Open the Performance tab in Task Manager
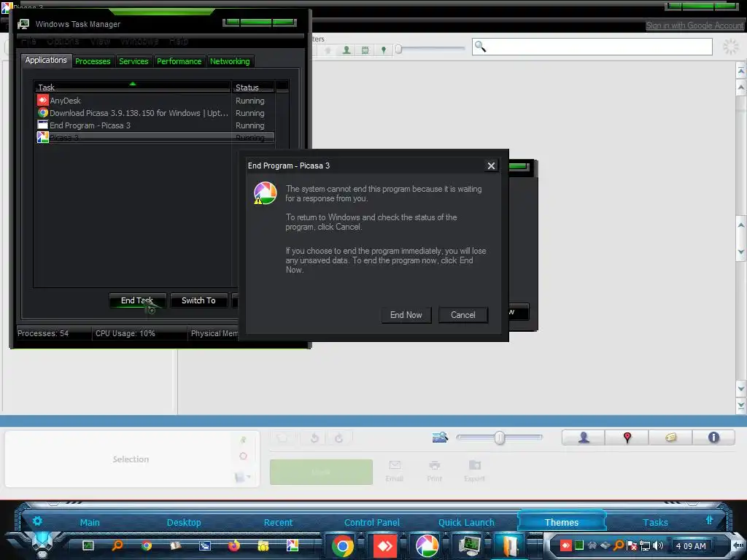Image resolution: width=747 pixels, height=560 pixels. (x=179, y=61)
